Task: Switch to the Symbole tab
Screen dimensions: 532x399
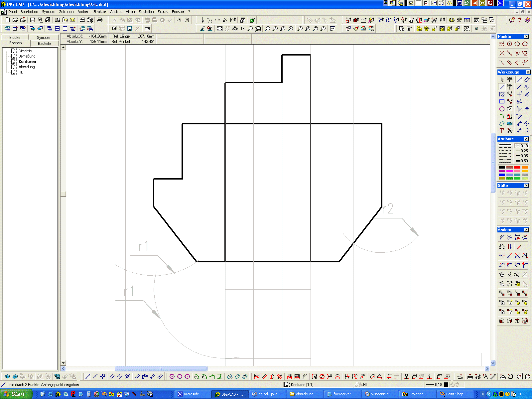Action: pyautogui.click(x=44, y=37)
